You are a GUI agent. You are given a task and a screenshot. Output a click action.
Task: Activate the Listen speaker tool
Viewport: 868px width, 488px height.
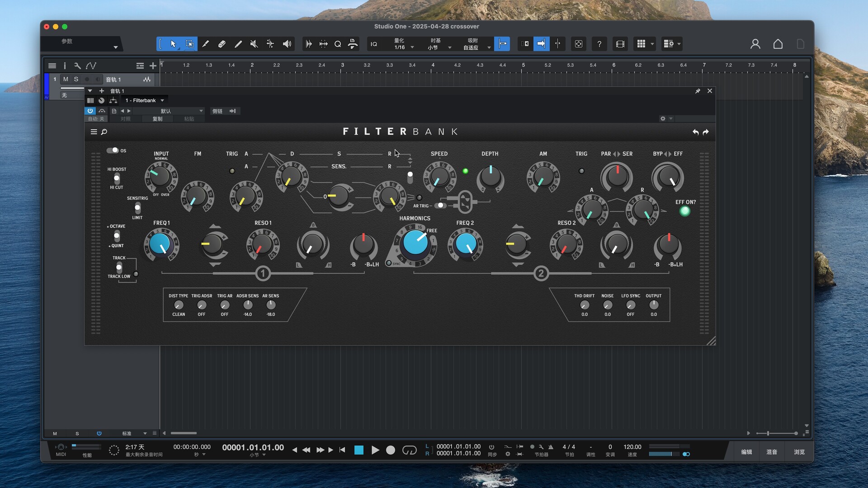287,44
